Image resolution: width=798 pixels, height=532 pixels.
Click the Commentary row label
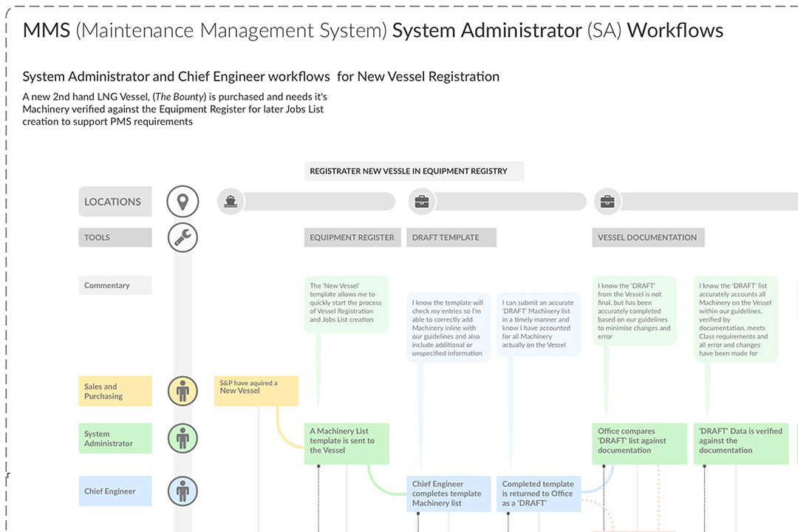coord(115,285)
